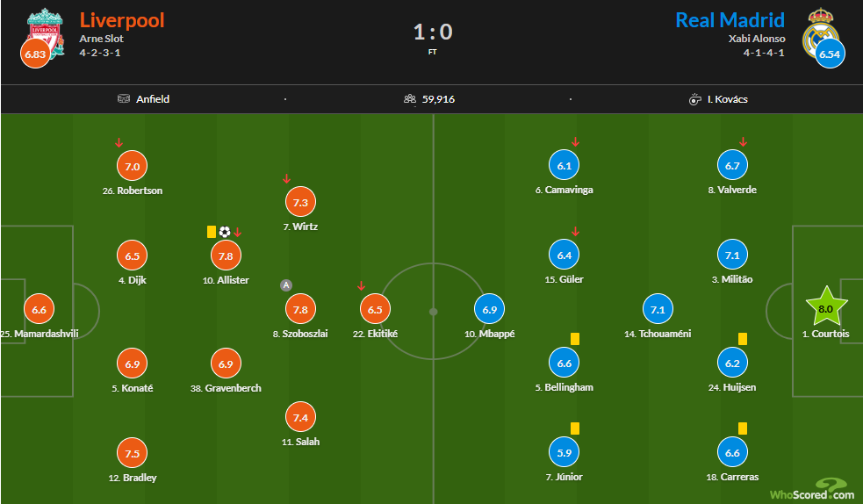Click the Real Madrid 6.54 team rating badge
The image size is (863, 504).
[830, 54]
